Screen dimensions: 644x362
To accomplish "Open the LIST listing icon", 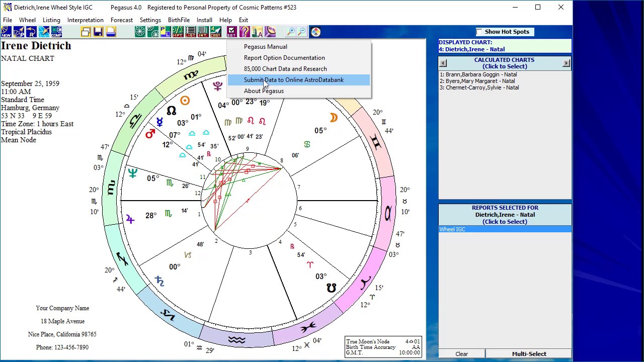I will coord(190,32).
